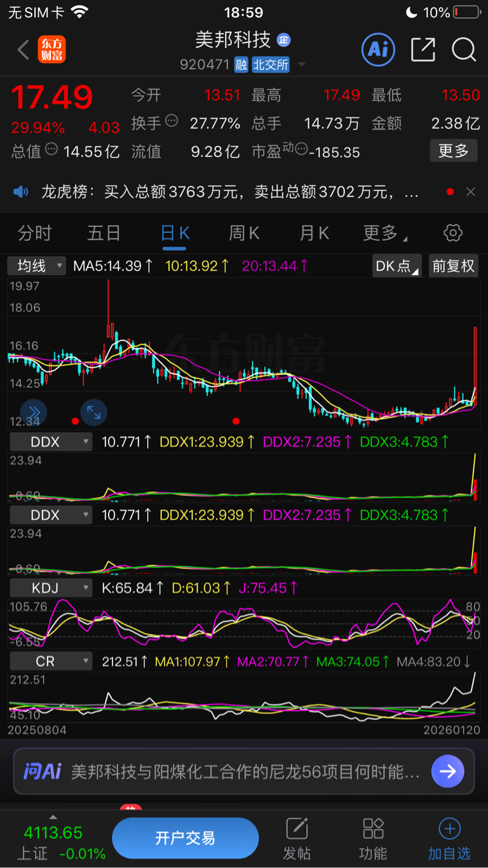Open the CR indicator dropdown

[51, 661]
